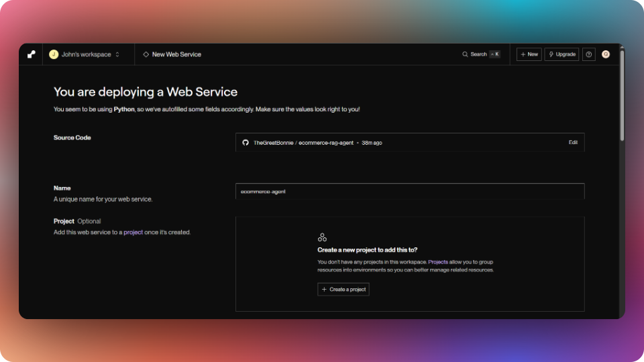Click the New button
The height and width of the screenshot is (362, 644).
click(529, 54)
